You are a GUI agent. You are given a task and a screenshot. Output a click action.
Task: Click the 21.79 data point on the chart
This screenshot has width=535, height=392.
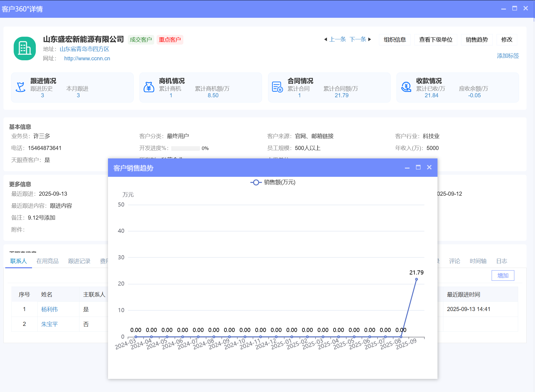point(417,280)
